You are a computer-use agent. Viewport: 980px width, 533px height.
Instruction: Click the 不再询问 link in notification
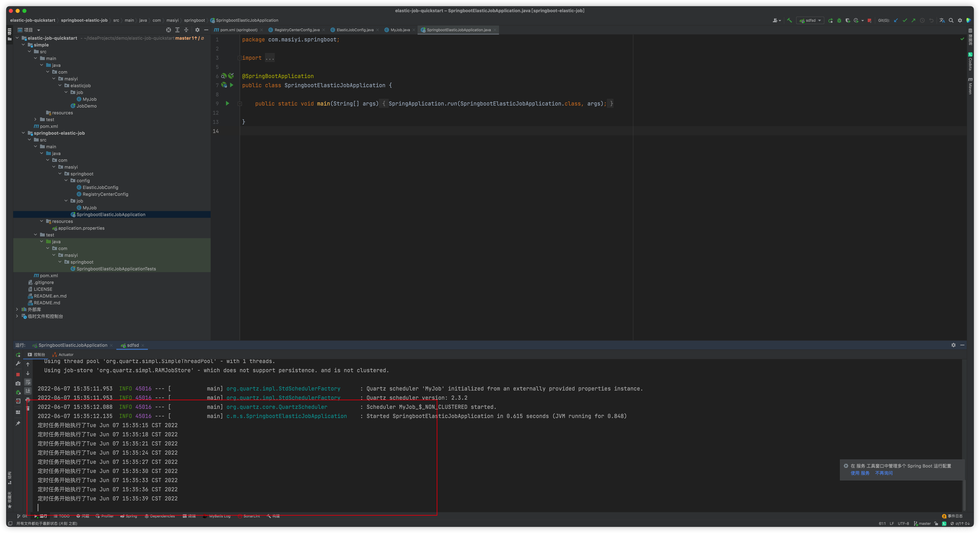884,473
